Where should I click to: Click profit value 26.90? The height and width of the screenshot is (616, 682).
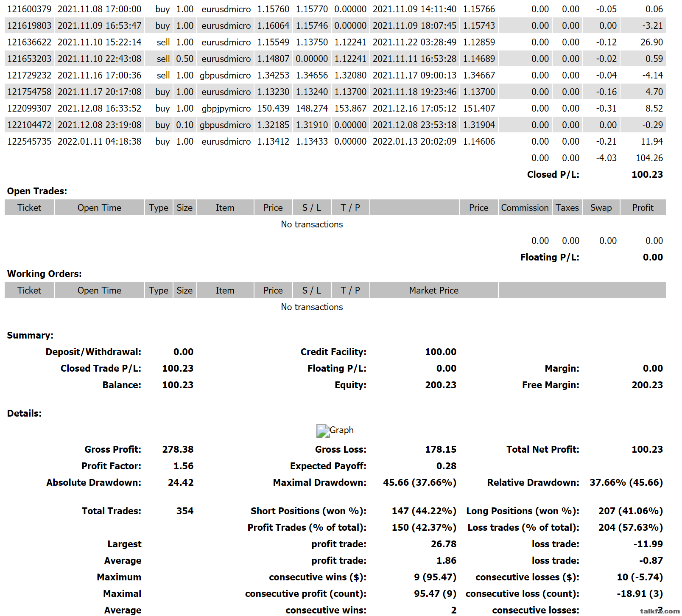(x=652, y=42)
